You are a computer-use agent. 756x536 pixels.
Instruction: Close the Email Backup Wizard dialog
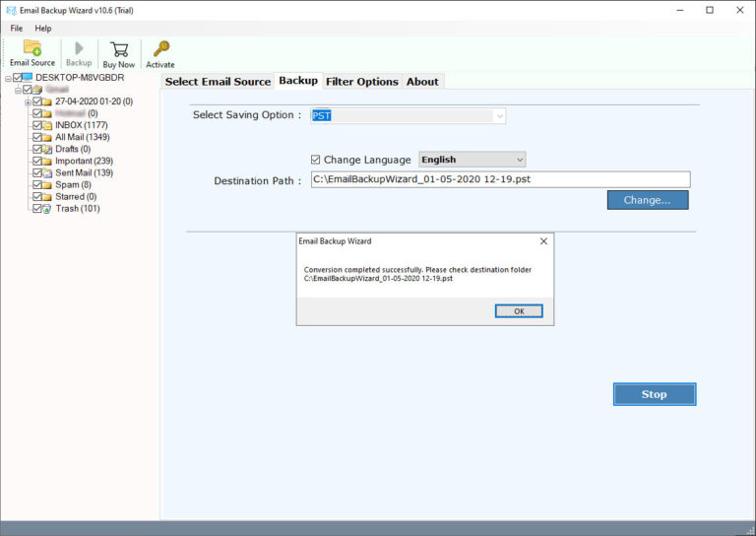coord(543,241)
